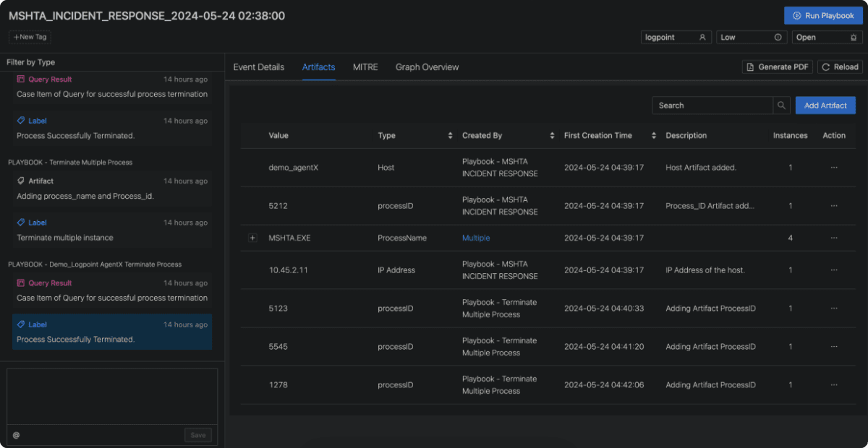Image resolution: width=868 pixels, height=448 pixels.
Task: Click the Run Playbook button
Action: 823,16
